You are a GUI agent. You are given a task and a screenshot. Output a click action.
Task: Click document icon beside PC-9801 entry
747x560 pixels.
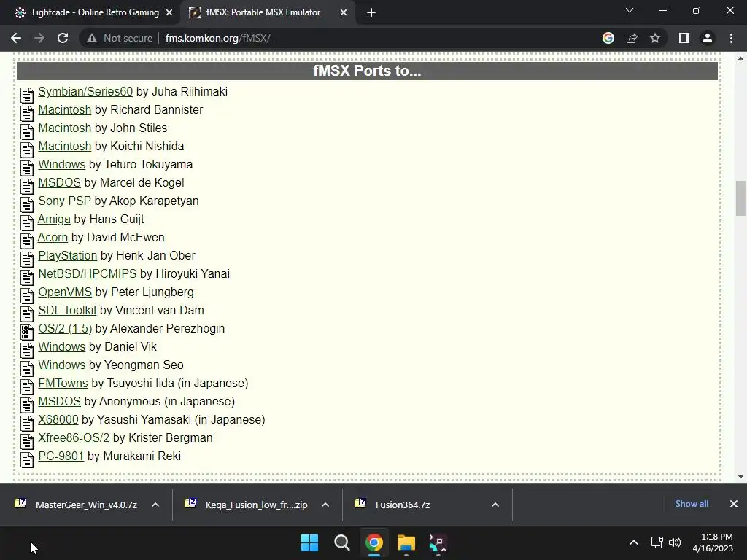coord(27,459)
